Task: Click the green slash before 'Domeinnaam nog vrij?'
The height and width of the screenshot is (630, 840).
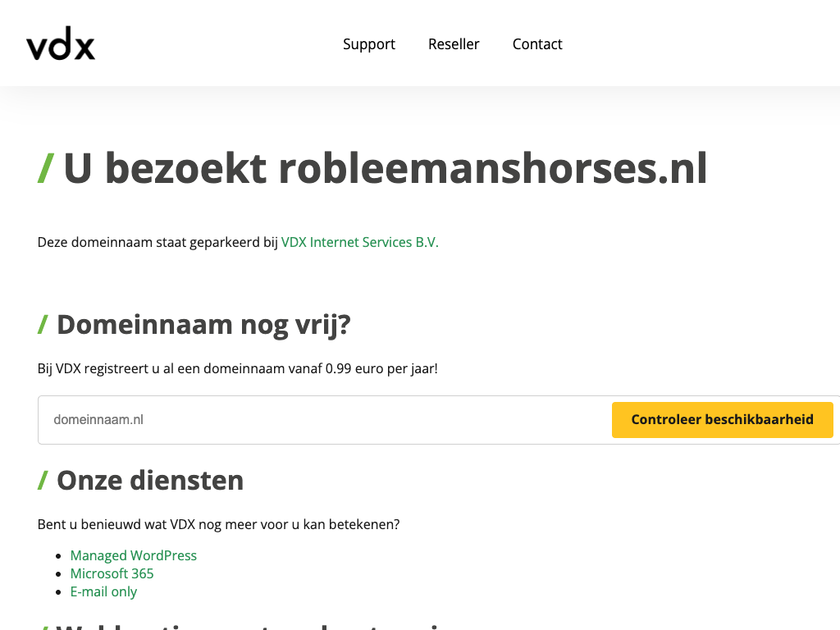Action: coord(43,325)
